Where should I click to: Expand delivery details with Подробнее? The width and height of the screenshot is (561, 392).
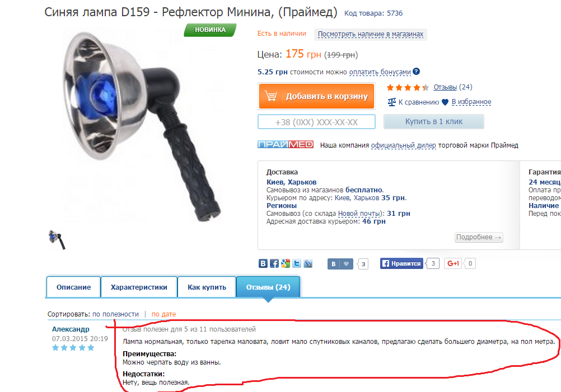coord(479,237)
